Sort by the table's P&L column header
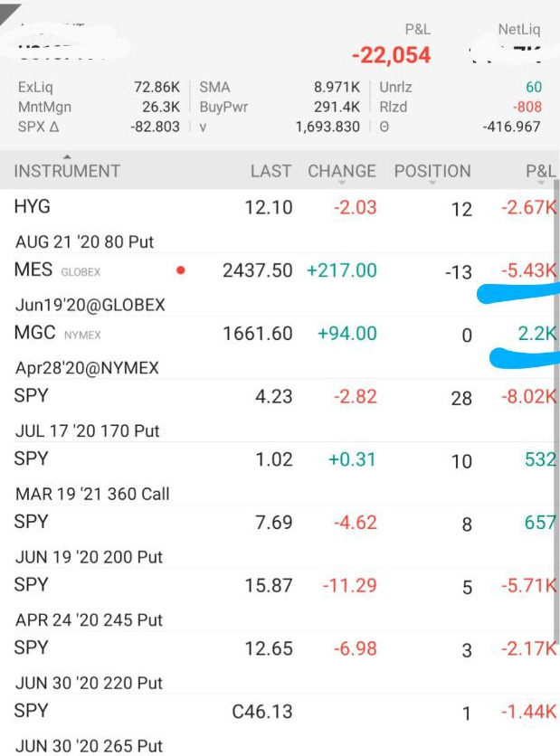This screenshot has height=756, width=560. pyautogui.click(x=541, y=171)
